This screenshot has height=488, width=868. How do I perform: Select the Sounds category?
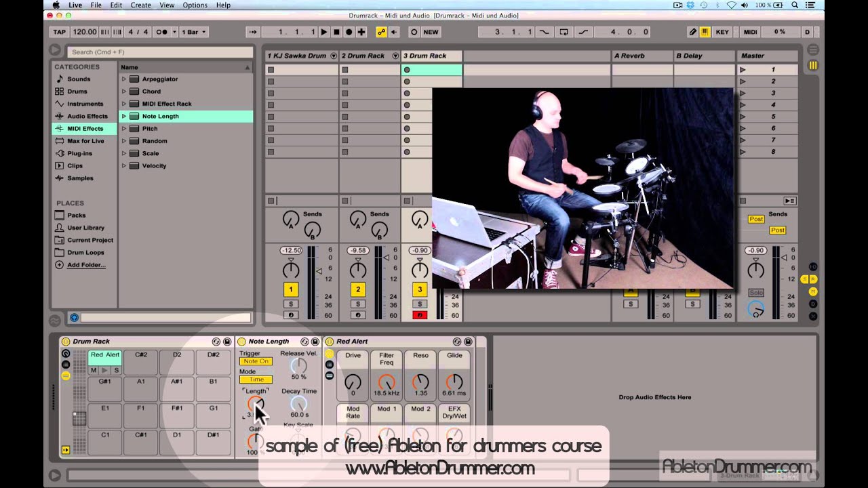[79, 79]
